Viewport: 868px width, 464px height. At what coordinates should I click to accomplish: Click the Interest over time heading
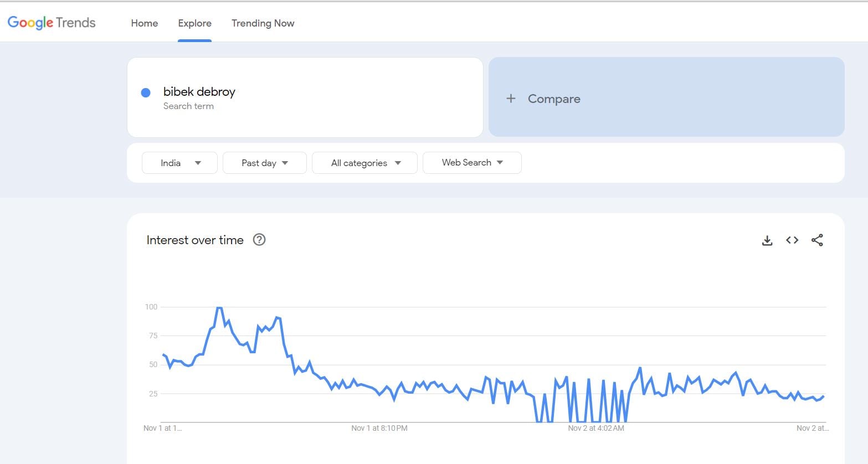(x=195, y=240)
